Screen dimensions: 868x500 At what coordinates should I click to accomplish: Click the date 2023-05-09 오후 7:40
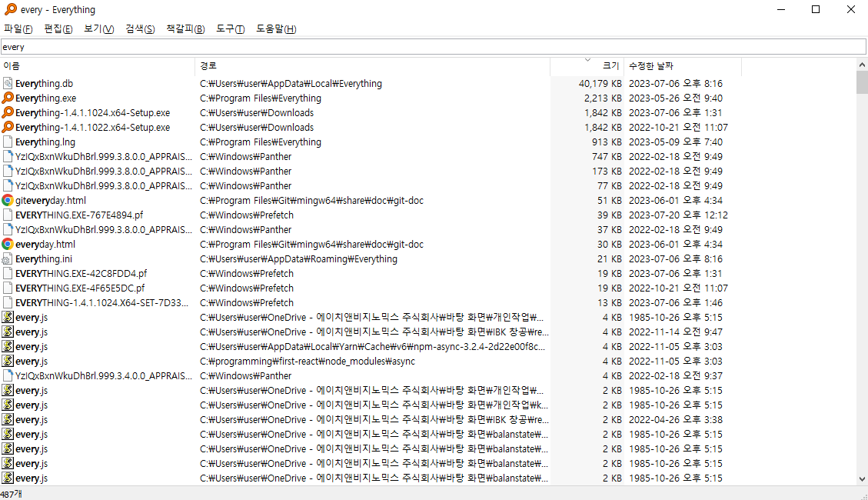click(675, 142)
